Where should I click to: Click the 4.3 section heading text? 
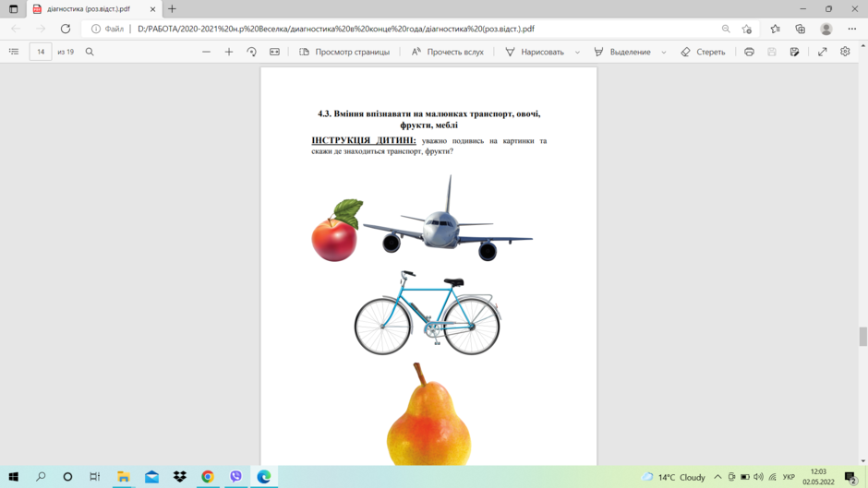point(429,119)
